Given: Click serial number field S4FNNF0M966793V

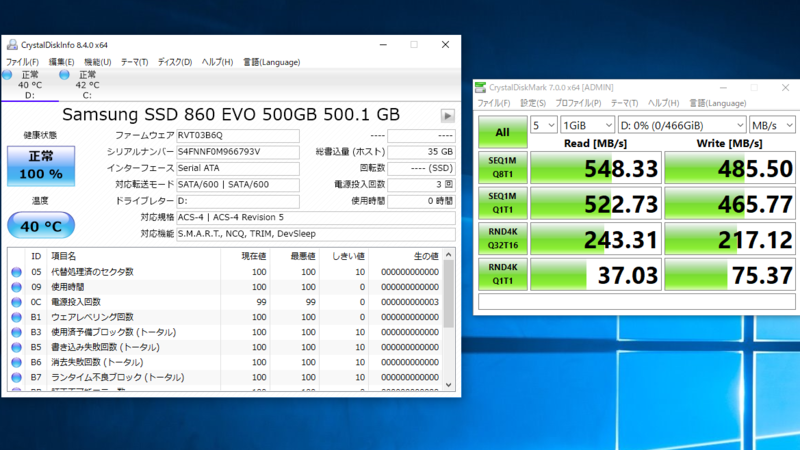Looking at the screenshot, I should pyautogui.click(x=238, y=152).
